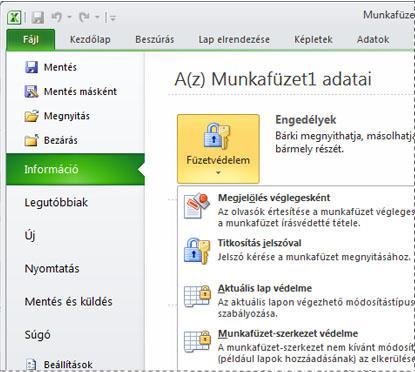Click the Megjelölés véglegesként stamp icon
415x372 pixels.
click(197, 205)
